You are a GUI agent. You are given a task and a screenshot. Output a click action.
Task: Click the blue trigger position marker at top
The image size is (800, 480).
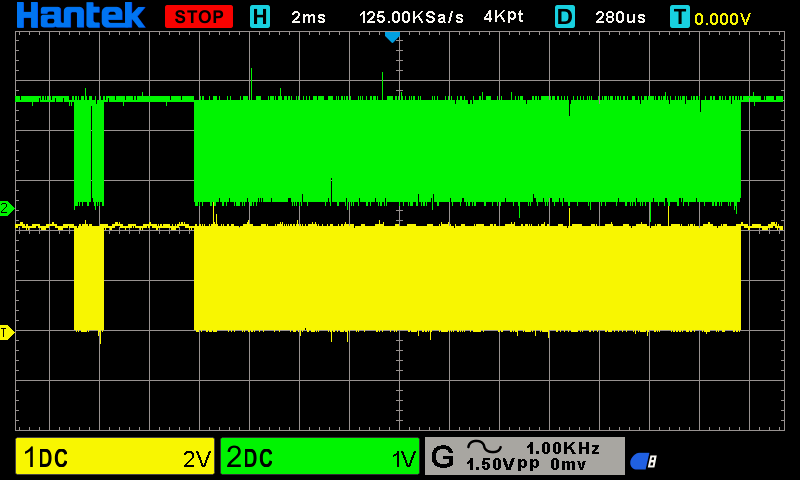(392, 37)
